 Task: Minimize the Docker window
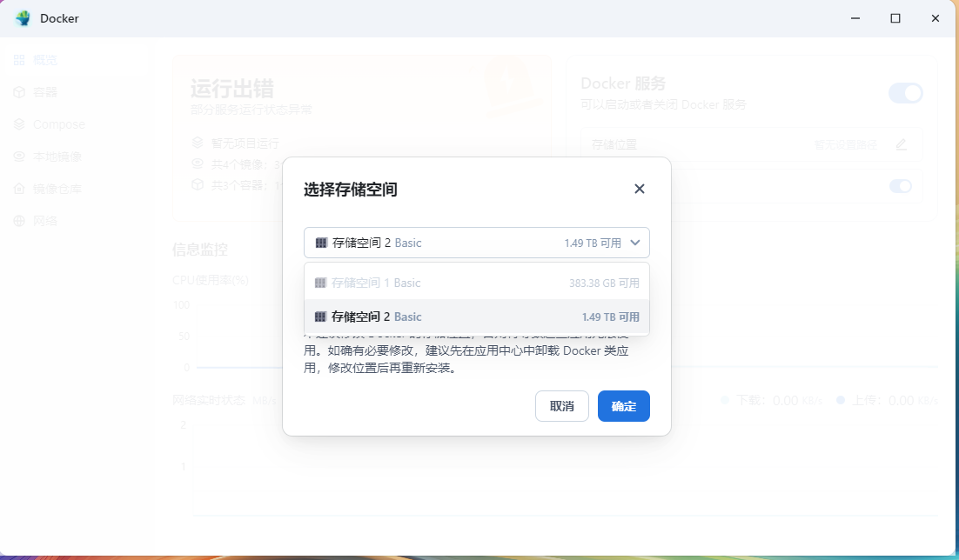[855, 18]
